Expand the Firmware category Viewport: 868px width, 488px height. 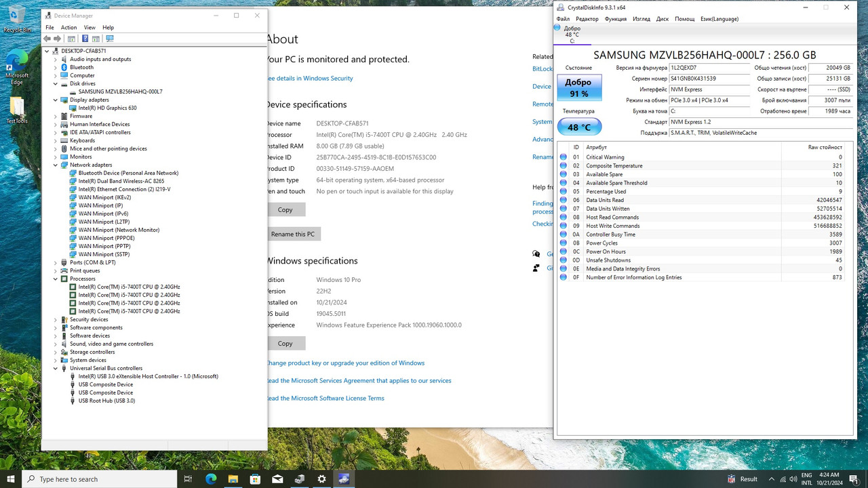pos(56,116)
